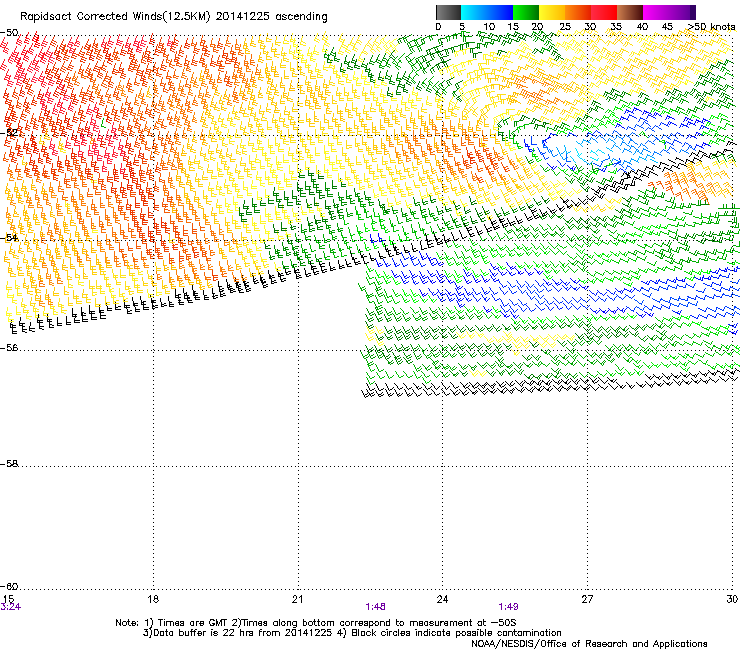Click the '-58' latitude axis label
This screenshot has height=650, width=740.
(9, 464)
